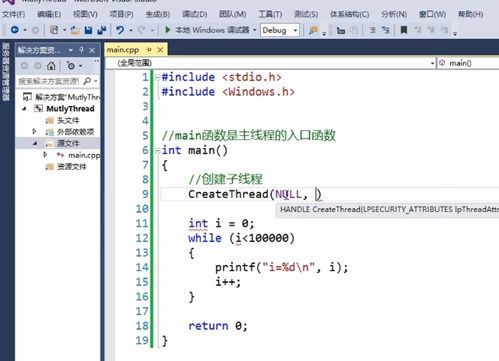Image resolution: width=499 pixels, height=361 pixels.
Task: Click the Solution Explorer search field
Action: (x=49, y=81)
